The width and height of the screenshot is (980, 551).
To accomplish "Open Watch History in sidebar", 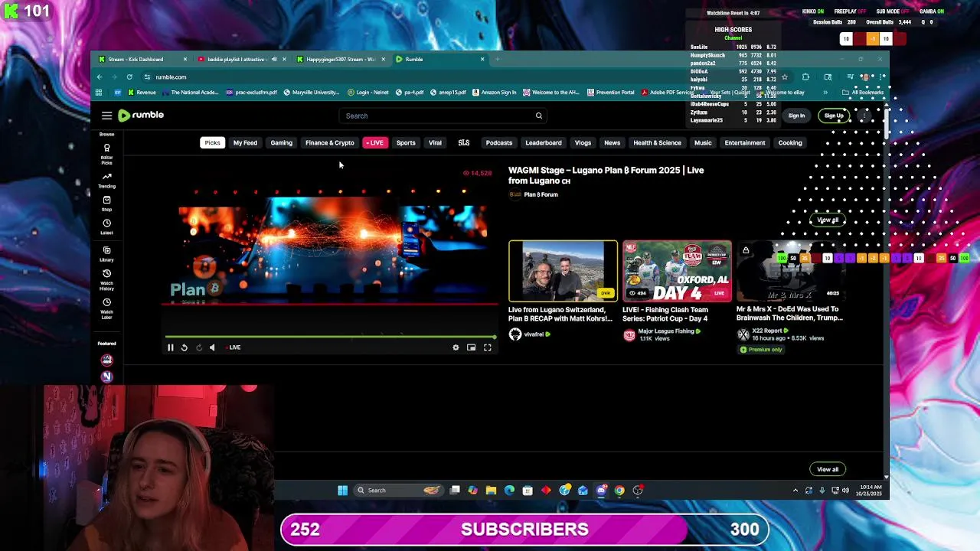I will [x=106, y=279].
